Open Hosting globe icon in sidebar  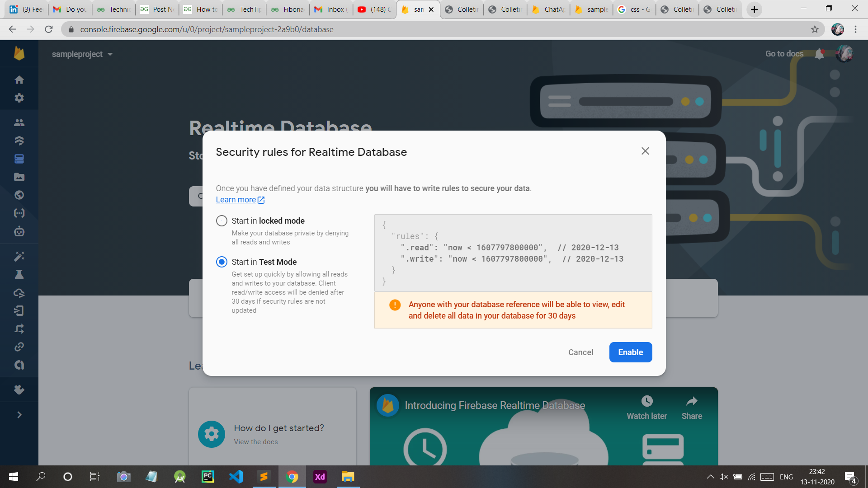coord(19,195)
